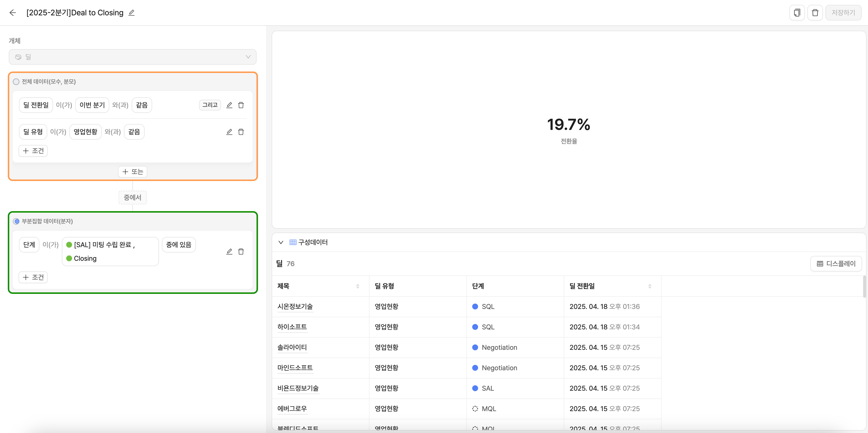
Task: Edit the 딜 유형 condition
Action: pos(229,132)
